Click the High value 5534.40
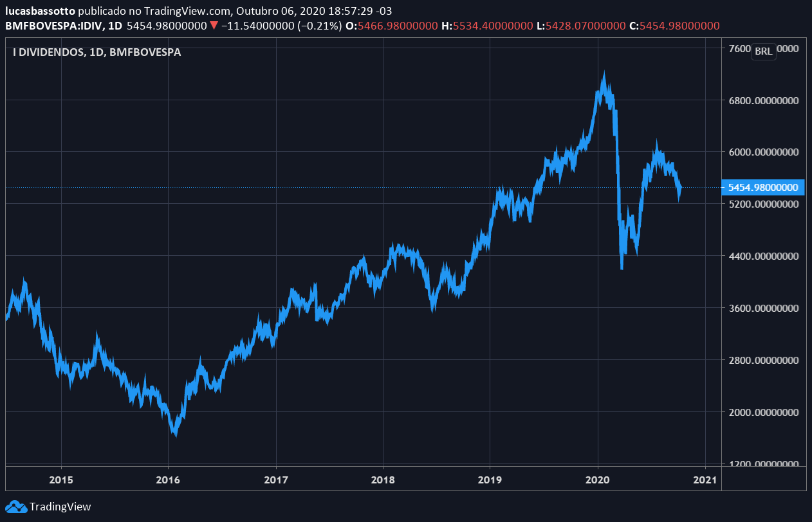The height and width of the screenshot is (522, 812). point(492,26)
